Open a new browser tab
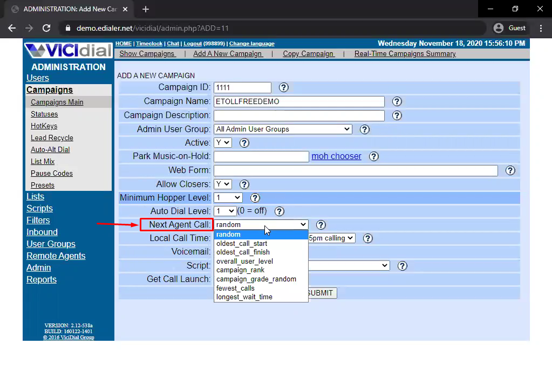 146,9
